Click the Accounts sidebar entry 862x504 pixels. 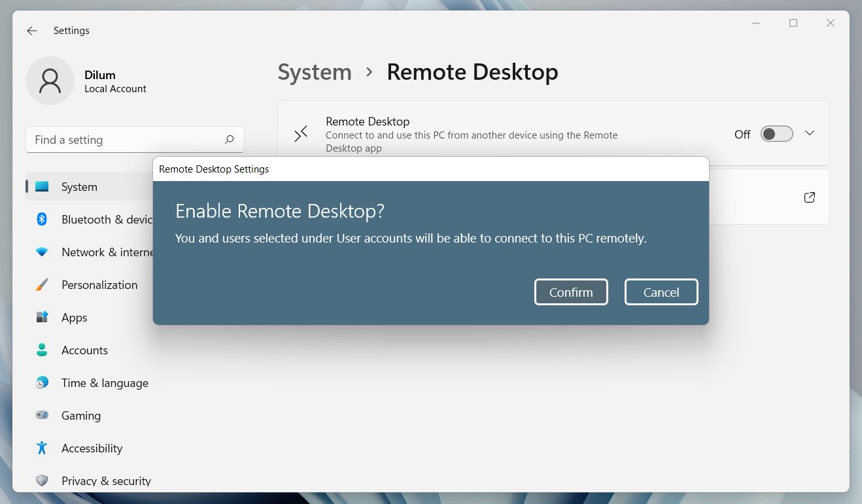pos(84,350)
